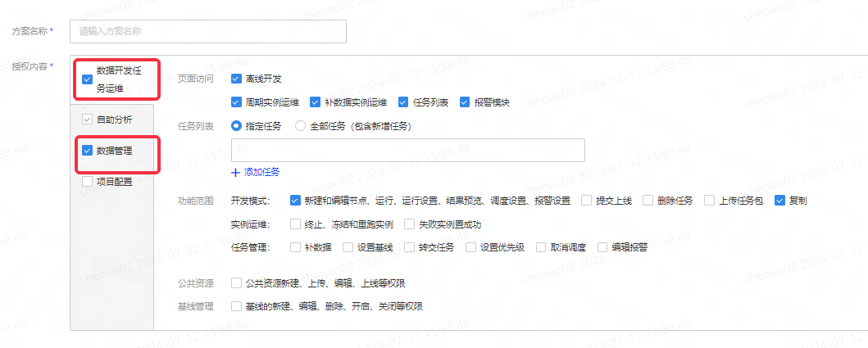Enable the 项目配置 checkbox
The width and height of the screenshot is (868, 348).
(x=87, y=181)
